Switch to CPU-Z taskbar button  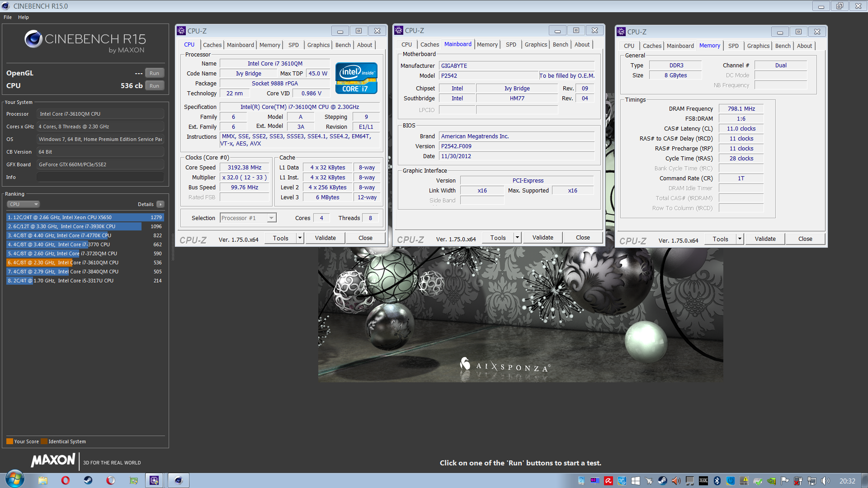(x=154, y=480)
